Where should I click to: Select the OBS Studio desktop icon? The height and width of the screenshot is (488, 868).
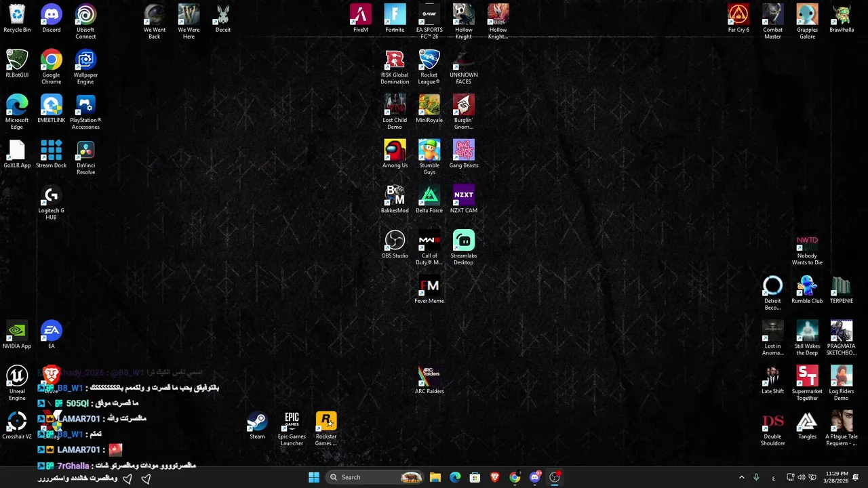tap(395, 245)
